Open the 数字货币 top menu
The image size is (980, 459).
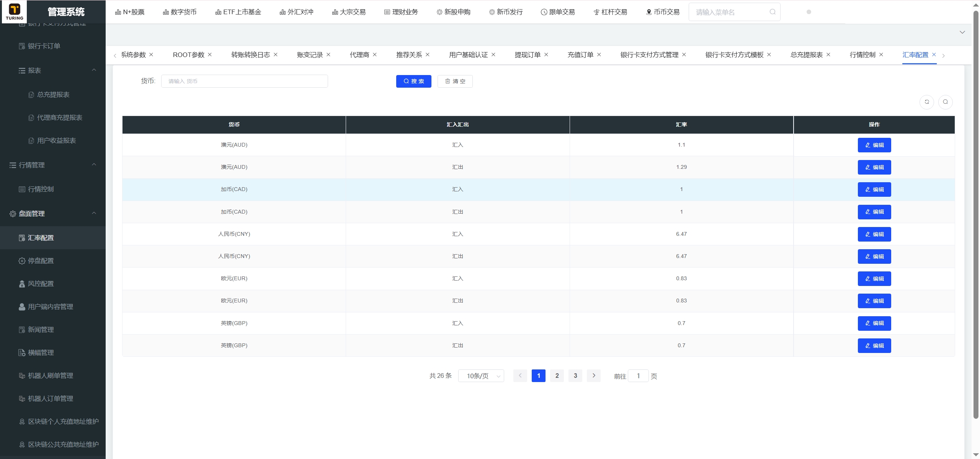point(180,12)
